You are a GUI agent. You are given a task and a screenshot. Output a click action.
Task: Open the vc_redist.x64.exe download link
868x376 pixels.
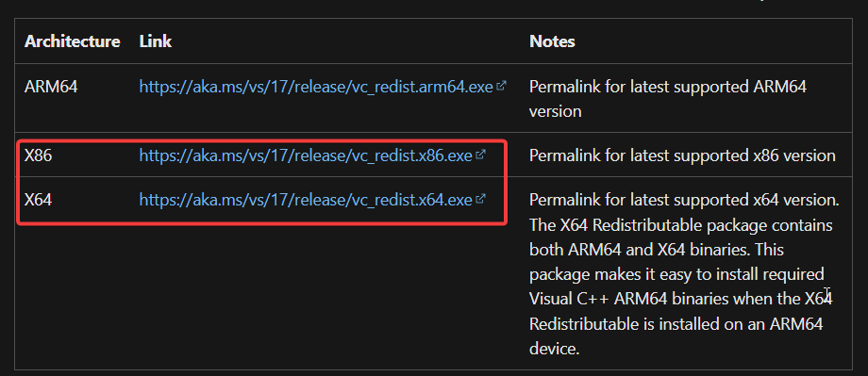point(306,200)
